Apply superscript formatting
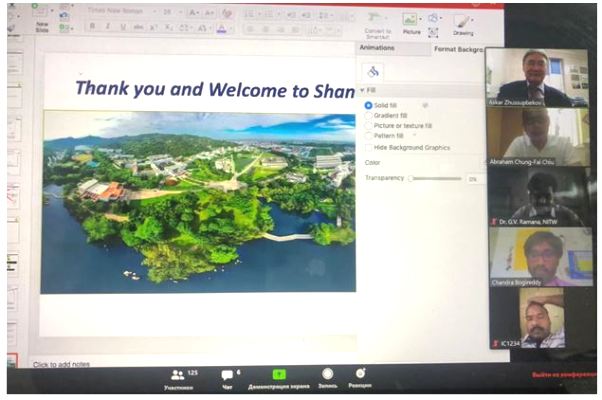Image resolution: width=602 pixels, height=400 pixels. click(154, 27)
